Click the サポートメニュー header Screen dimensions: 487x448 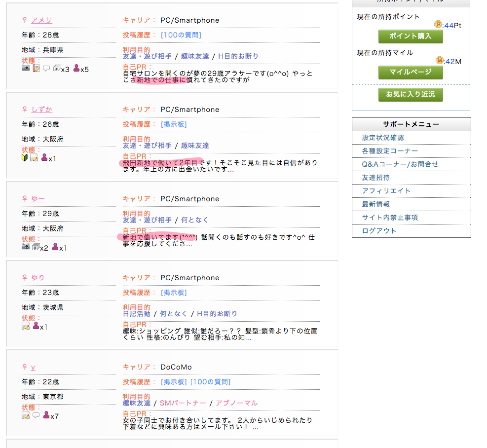pos(411,124)
